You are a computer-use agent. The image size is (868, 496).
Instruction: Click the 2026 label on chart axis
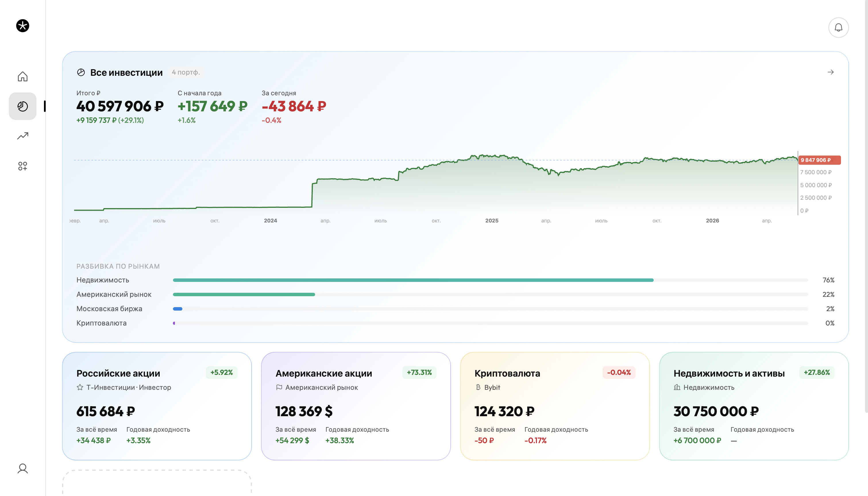coord(712,221)
